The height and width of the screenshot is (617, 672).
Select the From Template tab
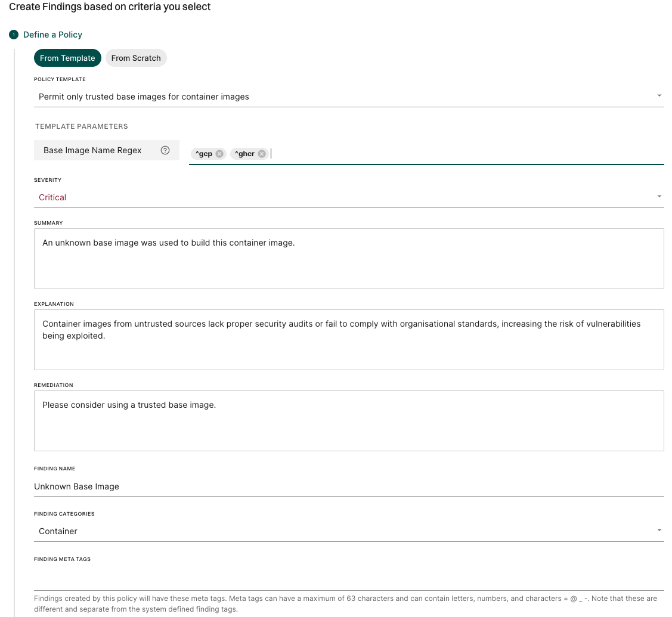[x=67, y=58]
